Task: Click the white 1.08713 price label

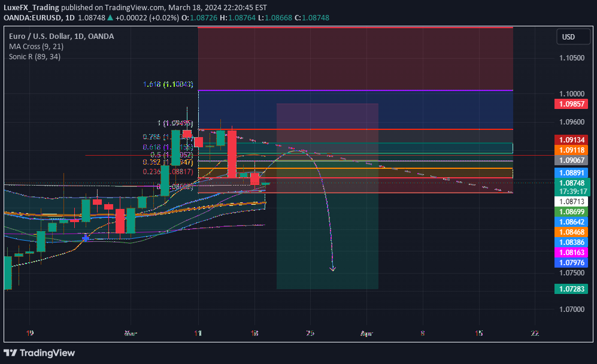Action: pyautogui.click(x=571, y=201)
